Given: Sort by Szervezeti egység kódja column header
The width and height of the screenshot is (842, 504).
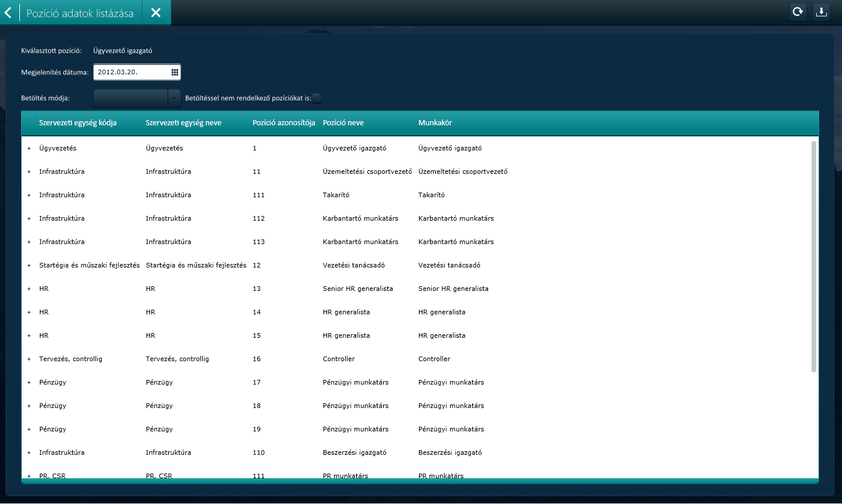Looking at the screenshot, I should [x=78, y=123].
